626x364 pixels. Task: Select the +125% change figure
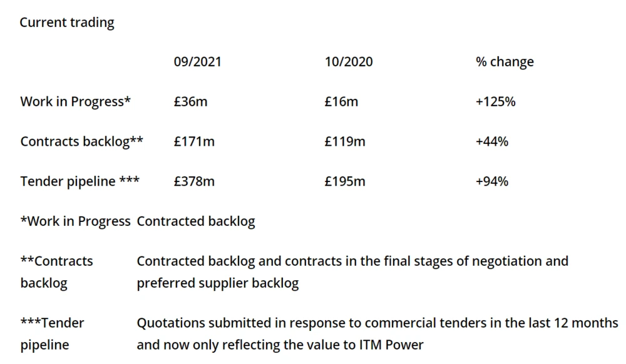[495, 102]
